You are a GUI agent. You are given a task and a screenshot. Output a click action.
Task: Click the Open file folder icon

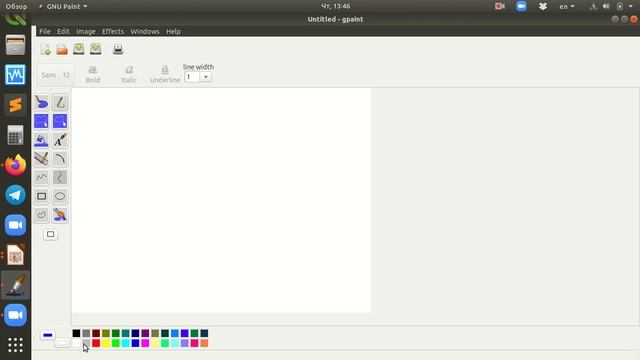coord(62,49)
